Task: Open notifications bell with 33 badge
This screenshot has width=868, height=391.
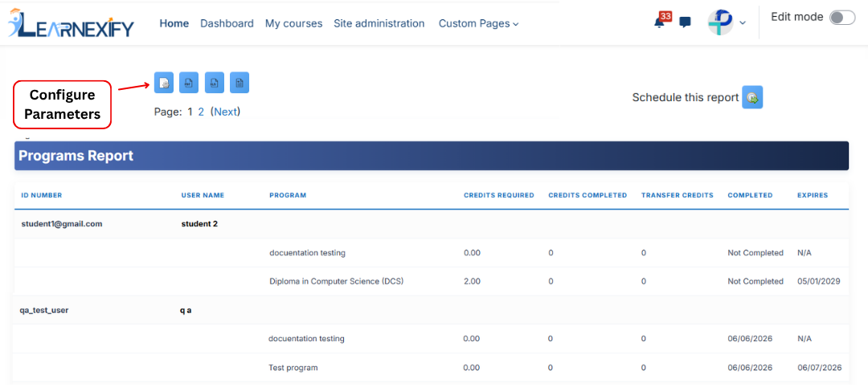Action: coord(661,21)
